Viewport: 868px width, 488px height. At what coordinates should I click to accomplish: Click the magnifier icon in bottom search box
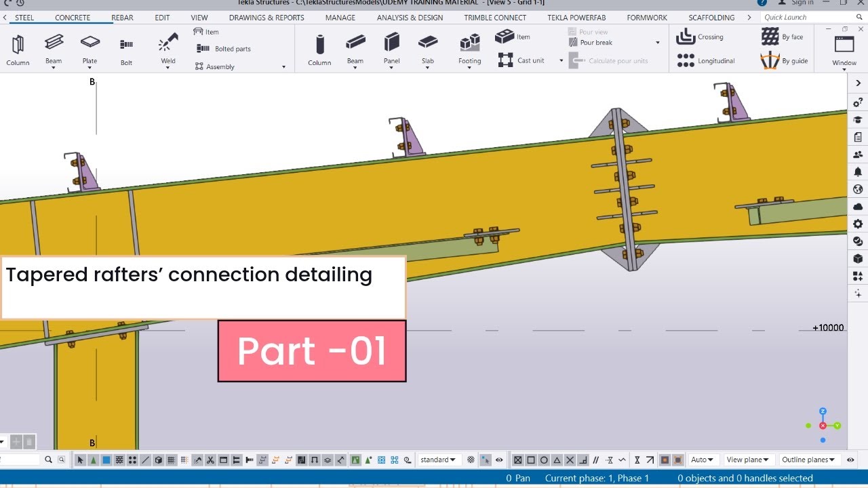coord(48,460)
